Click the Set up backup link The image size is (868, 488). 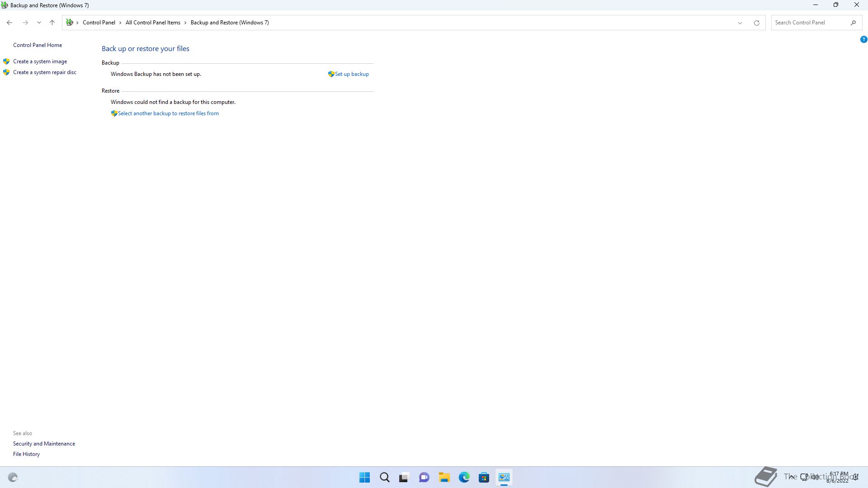pos(351,74)
